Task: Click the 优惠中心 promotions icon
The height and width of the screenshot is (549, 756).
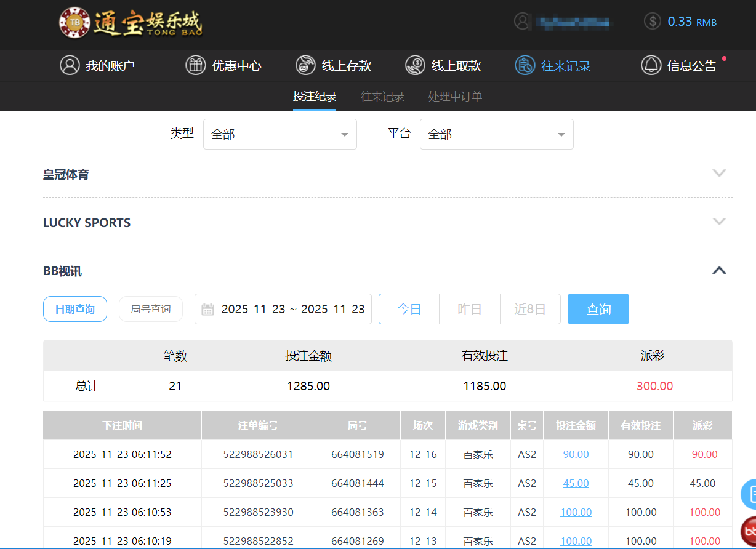Action: [x=195, y=65]
